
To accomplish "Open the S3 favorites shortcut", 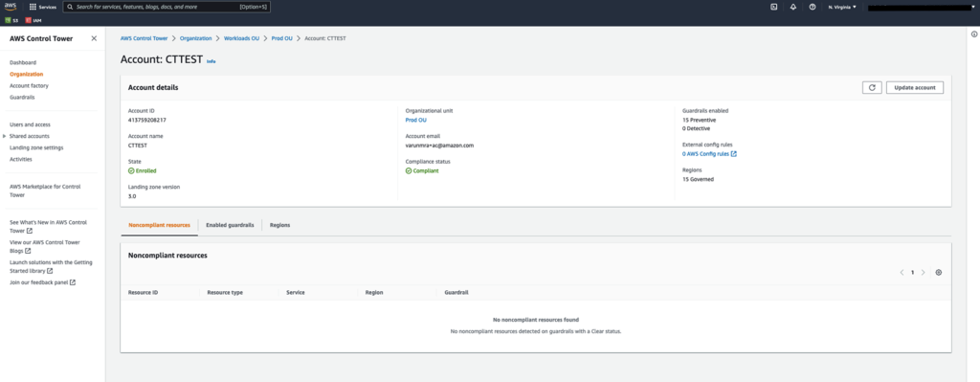I will (x=11, y=21).
